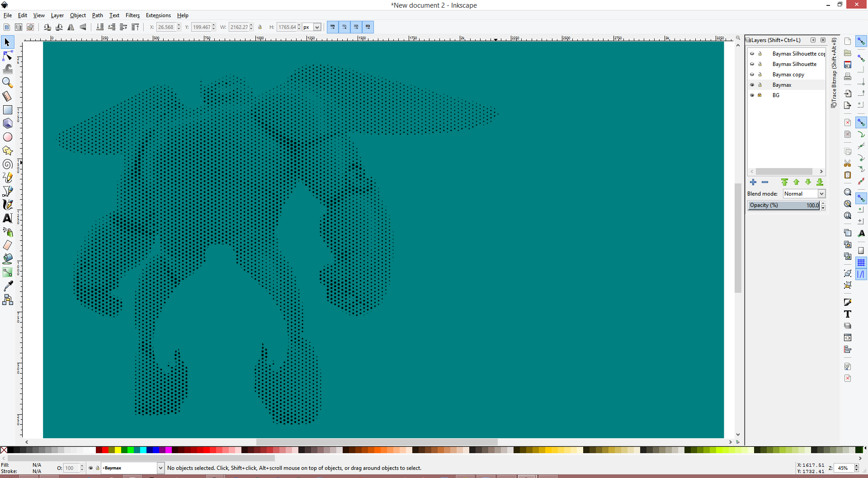Open the File menu
The height and width of the screenshot is (478, 868).
[x=8, y=15]
